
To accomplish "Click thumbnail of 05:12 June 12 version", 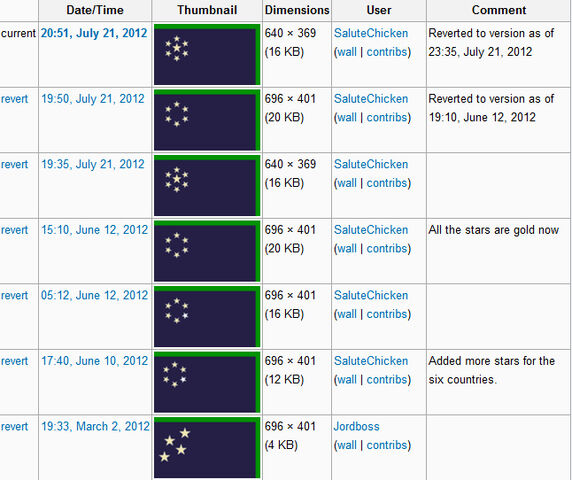I will [x=207, y=317].
